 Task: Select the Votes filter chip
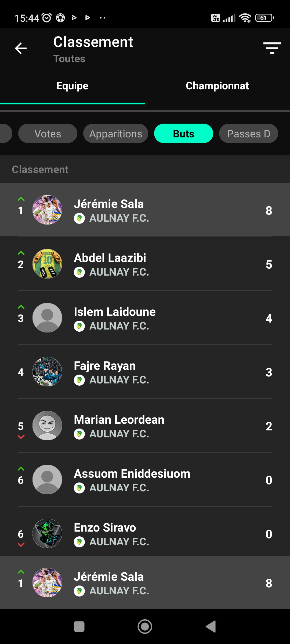48,133
